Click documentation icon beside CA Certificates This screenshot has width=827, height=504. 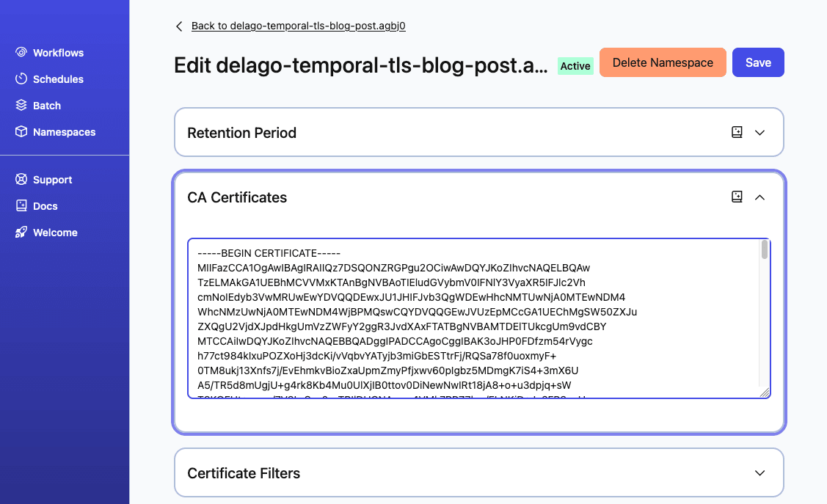(736, 197)
